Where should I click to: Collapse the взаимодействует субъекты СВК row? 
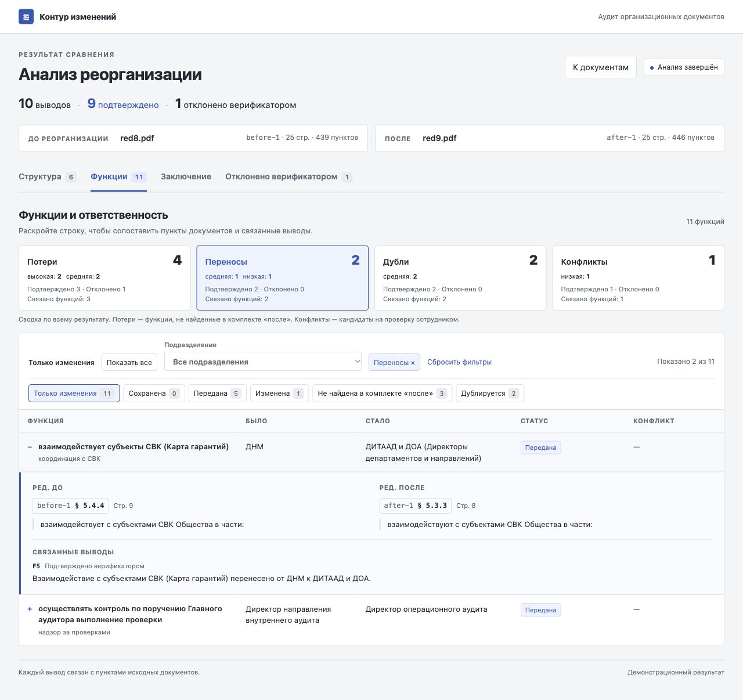click(30, 447)
